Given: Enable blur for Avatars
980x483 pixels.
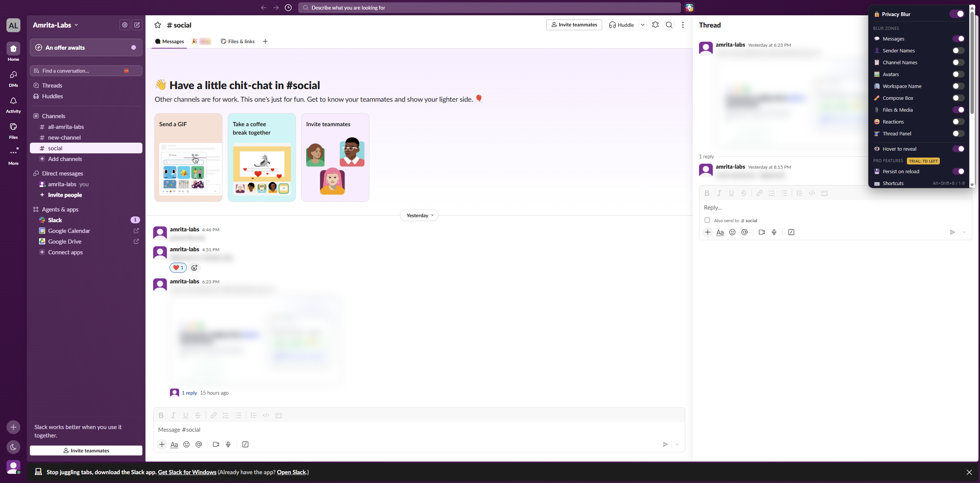Looking at the screenshot, I should [958, 74].
